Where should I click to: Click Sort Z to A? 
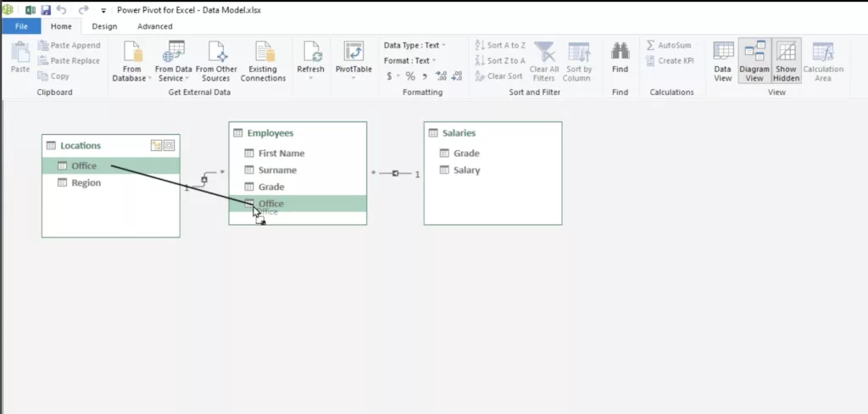tap(500, 61)
